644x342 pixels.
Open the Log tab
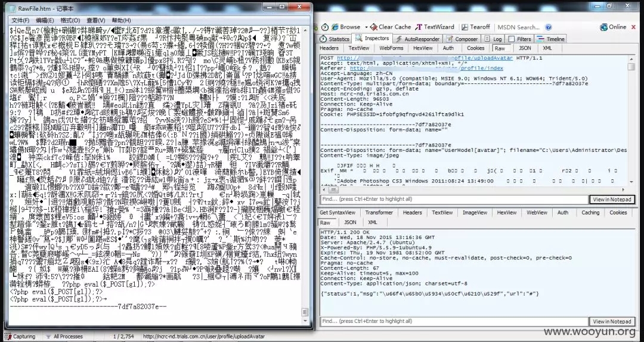(x=493, y=39)
